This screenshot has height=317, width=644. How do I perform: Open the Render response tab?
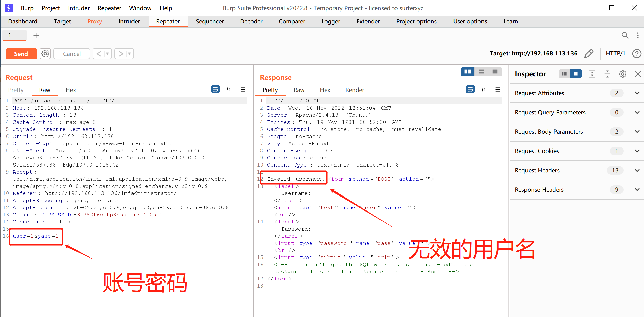coord(355,90)
